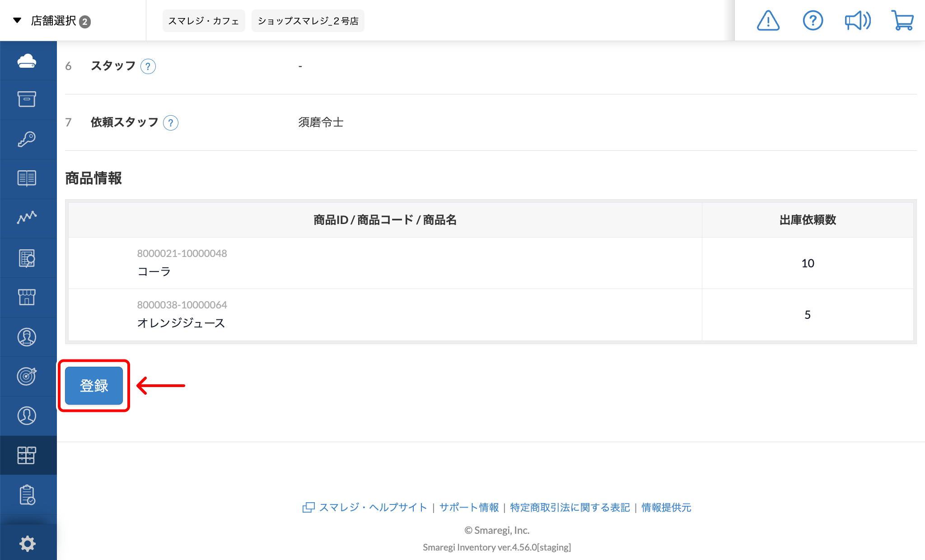Click product code 8000038-10000064
Viewport: 925px width, 560px height.
[x=182, y=305]
